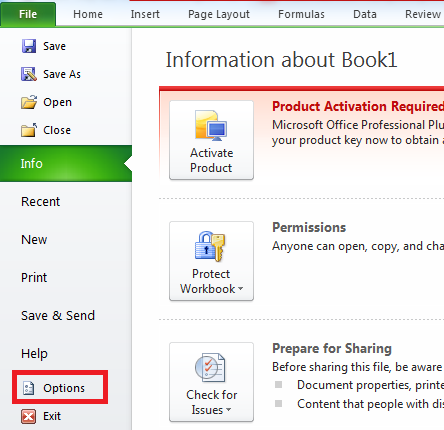Click the Prepare for Sharing heading
444x430 pixels.
(332, 348)
